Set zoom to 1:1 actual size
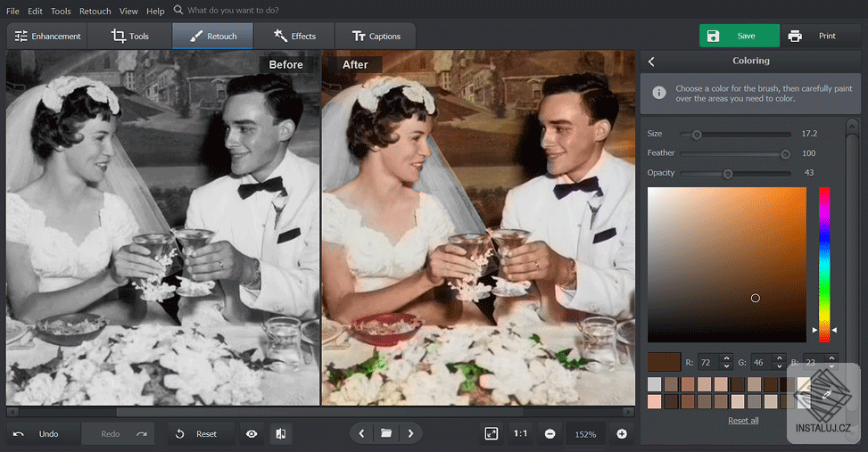 pos(520,434)
